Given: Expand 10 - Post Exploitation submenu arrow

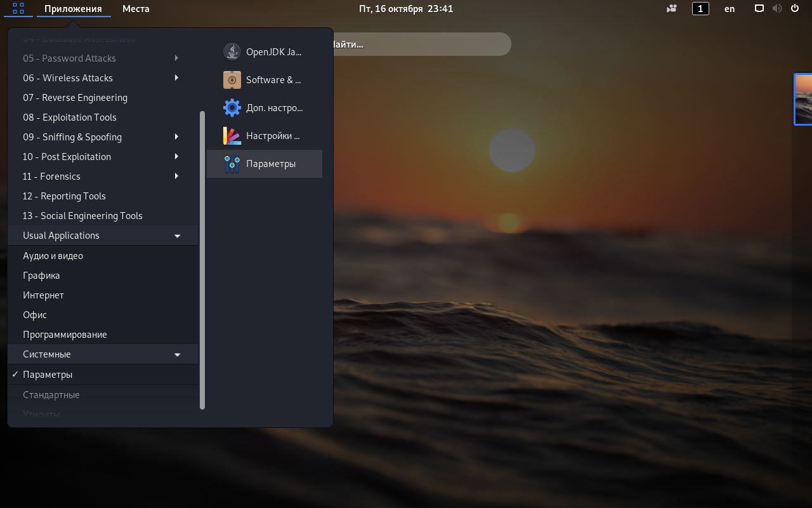Looking at the screenshot, I should coord(176,157).
